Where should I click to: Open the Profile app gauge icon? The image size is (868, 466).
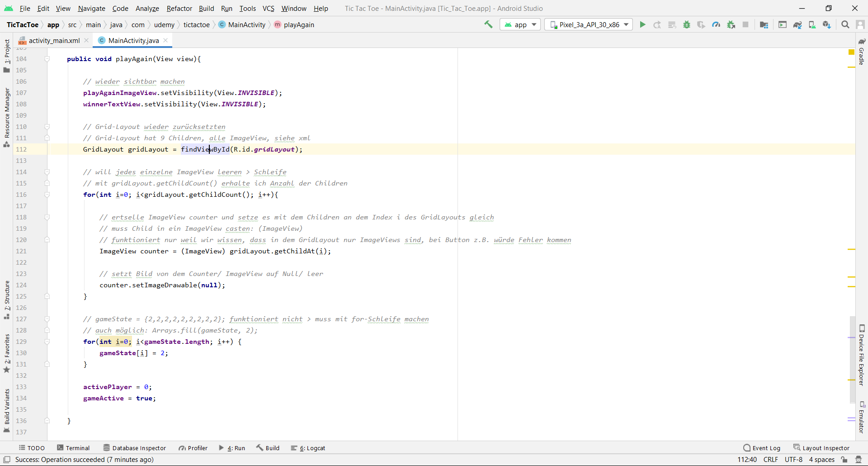pyautogui.click(x=716, y=24)
